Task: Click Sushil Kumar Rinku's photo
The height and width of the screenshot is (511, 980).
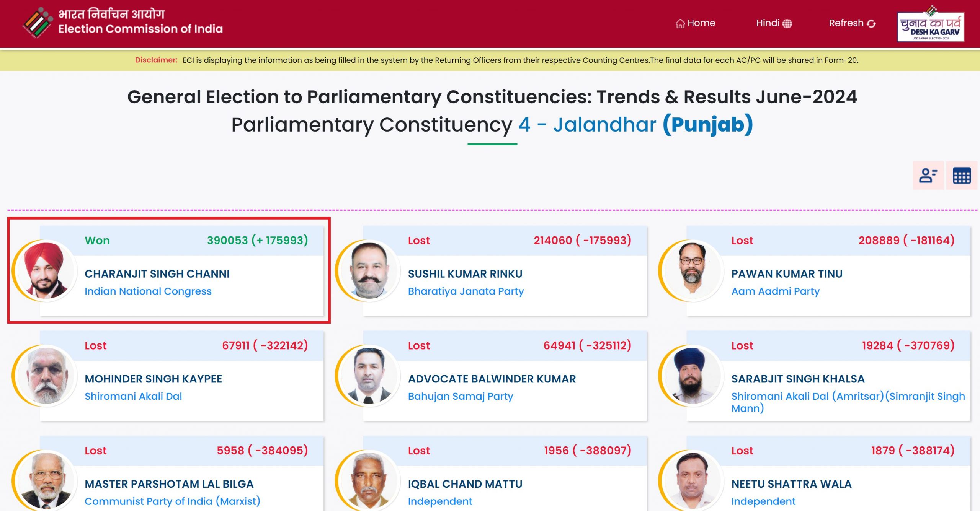Action: tap(369, 270)
